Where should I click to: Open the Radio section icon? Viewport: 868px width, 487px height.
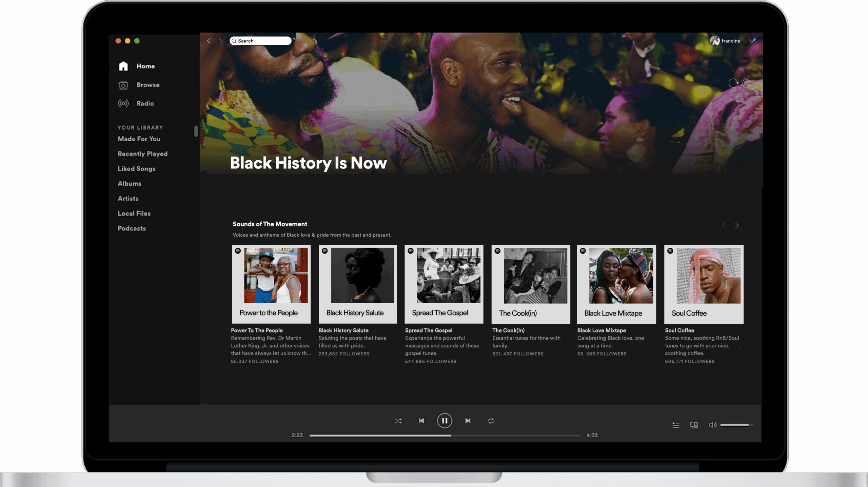click(x=123, y=103)
